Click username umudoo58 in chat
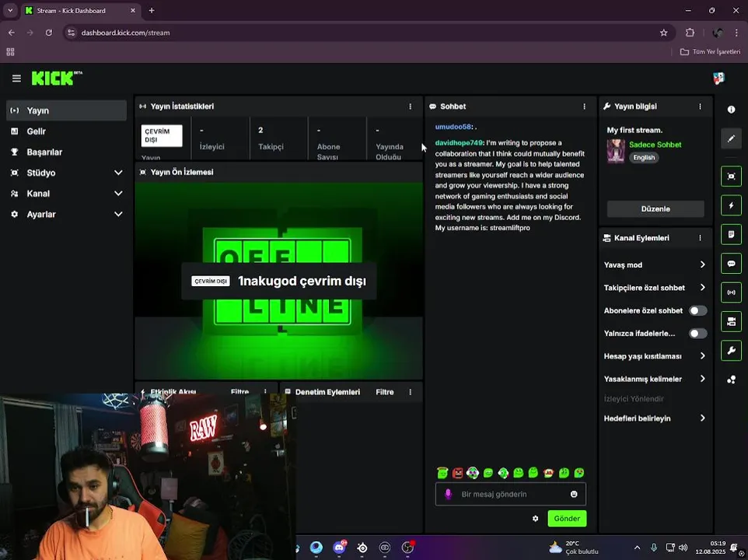748x560 pixels. 453,127
